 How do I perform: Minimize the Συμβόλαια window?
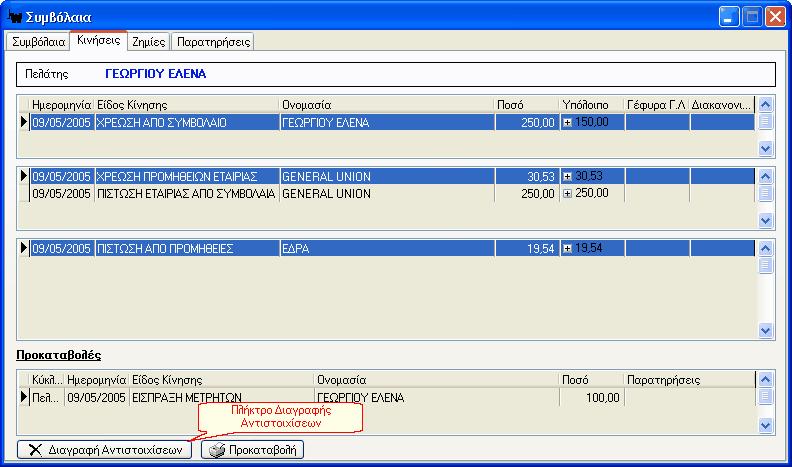(x=728, y=17)
